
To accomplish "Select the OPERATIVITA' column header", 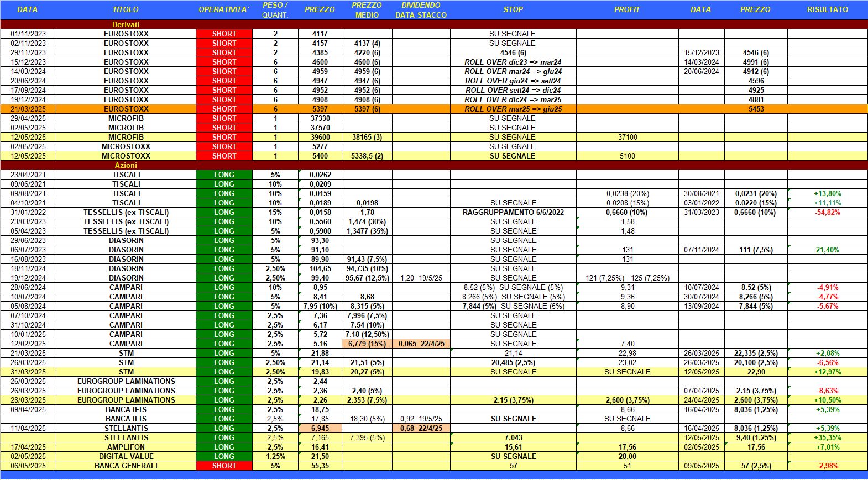I will (224, 9).
